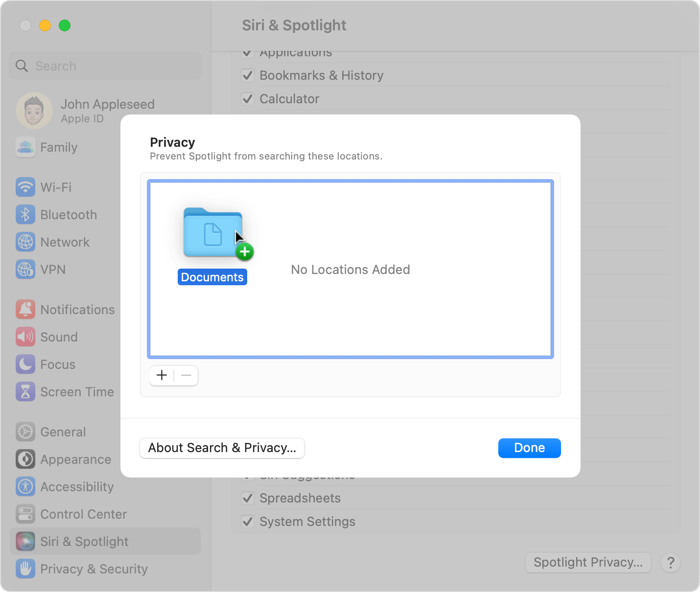Click the VPN label in sidebar
700x592 pixels.
tap(53, 270)
